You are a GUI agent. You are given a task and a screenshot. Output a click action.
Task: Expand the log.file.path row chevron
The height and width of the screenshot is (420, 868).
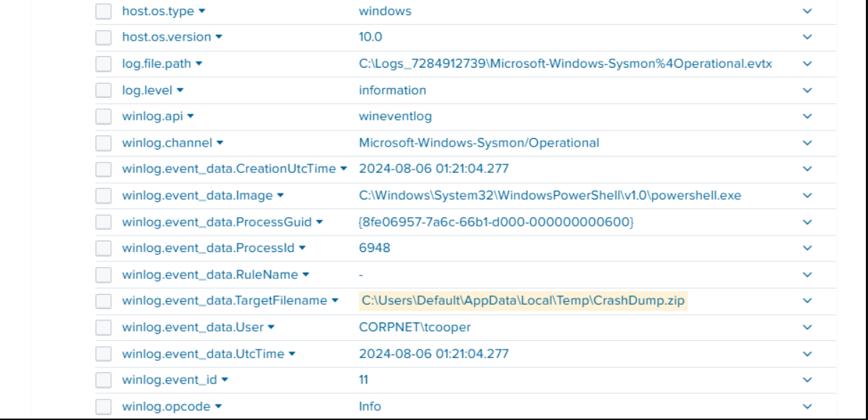tap(807, 64)
